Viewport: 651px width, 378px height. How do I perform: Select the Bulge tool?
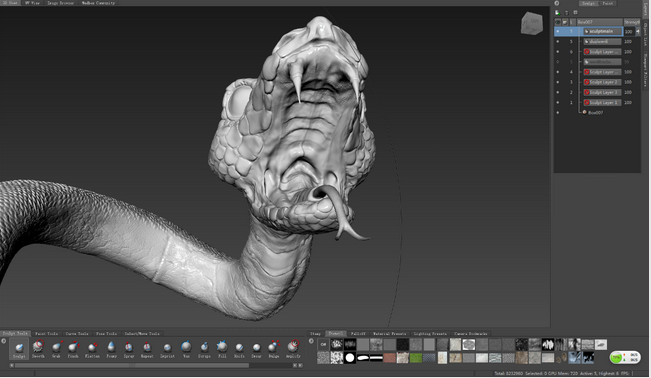coord(274,349)
